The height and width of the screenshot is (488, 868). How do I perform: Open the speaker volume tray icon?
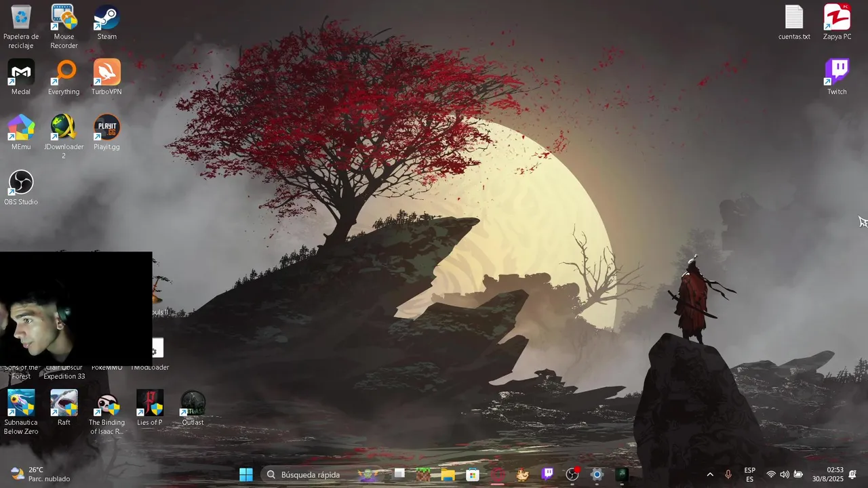[x=785, y=474]
